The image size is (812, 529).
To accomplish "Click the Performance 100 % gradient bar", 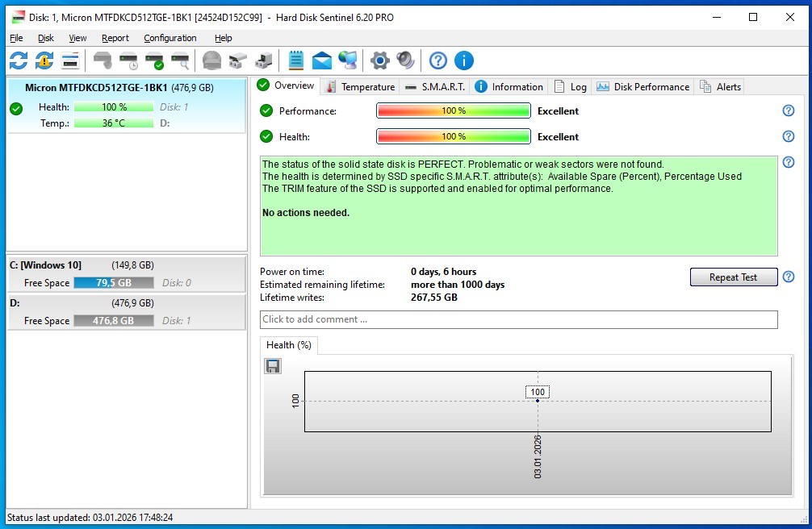I will click(x=453, y=110).
